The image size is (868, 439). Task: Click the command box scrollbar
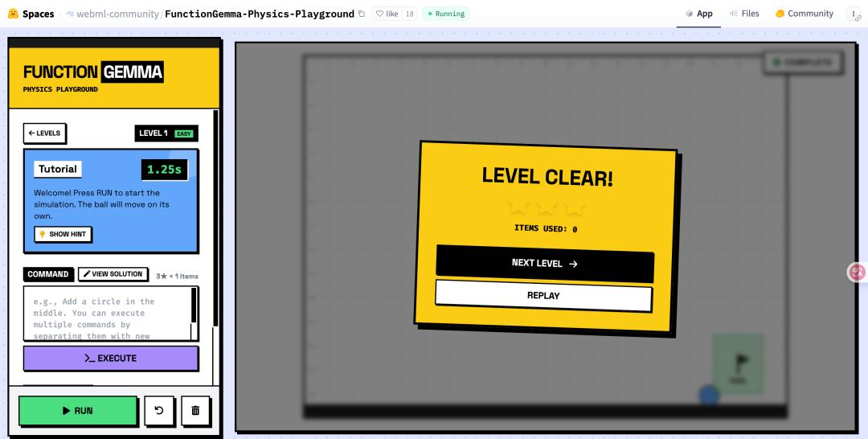pyautogui.click(x=194, y=306)
